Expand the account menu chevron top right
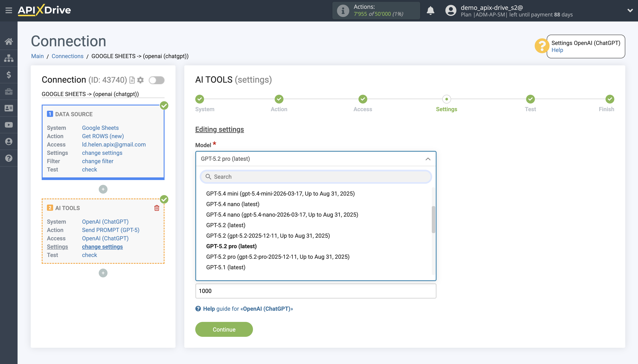638x364 pixels. click(x=629, y=11)
